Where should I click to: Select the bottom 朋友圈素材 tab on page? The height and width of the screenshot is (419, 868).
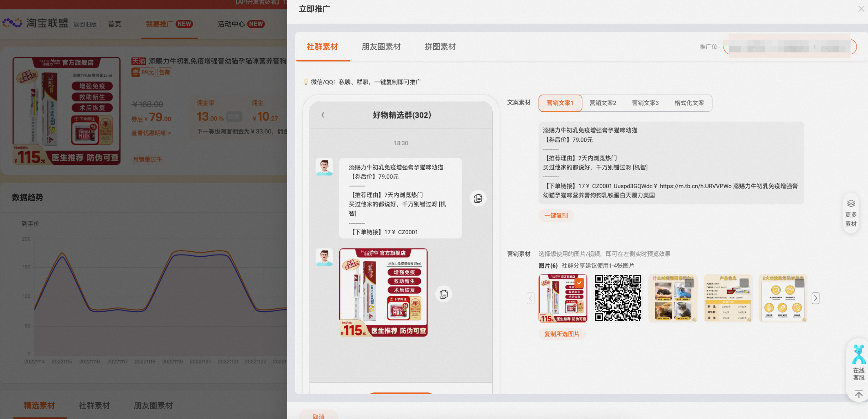153,406
